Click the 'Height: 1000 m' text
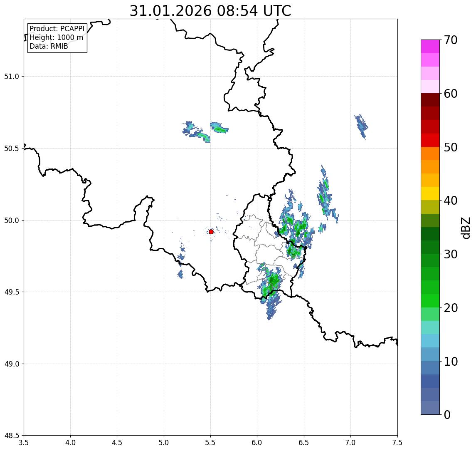The image size is (476, 451). [56, 37]
